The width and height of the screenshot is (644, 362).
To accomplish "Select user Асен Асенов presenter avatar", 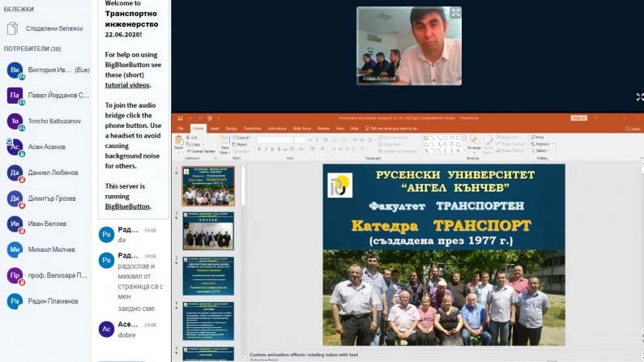I will [15, 147].
